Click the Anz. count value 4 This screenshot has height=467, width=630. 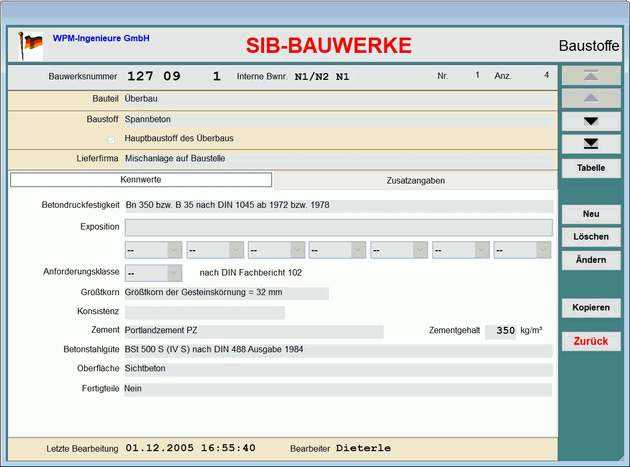click(546, 75)
